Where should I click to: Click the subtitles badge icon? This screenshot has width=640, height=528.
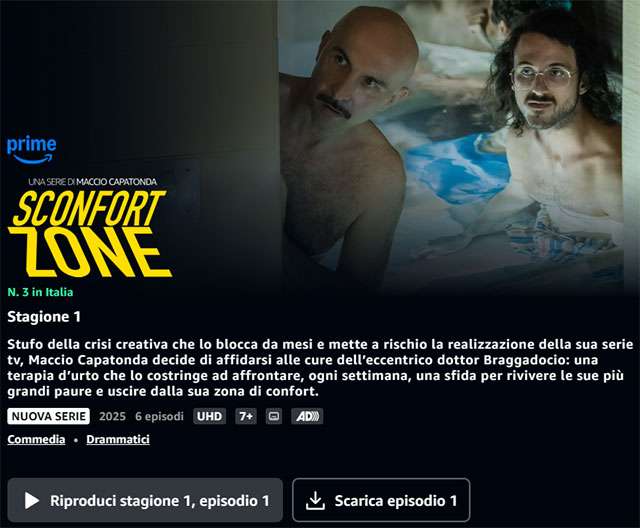click(x=274, y=416)
